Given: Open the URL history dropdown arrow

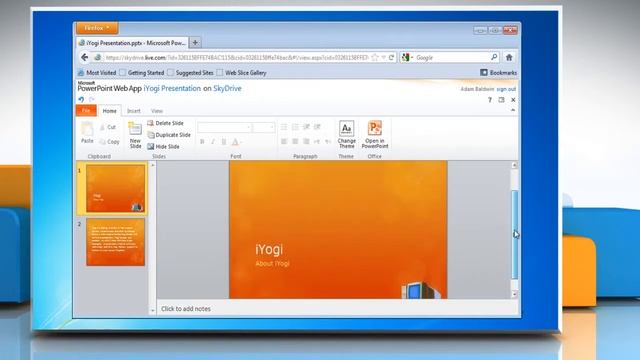Looking at the screenshot, I should [384, 58].
